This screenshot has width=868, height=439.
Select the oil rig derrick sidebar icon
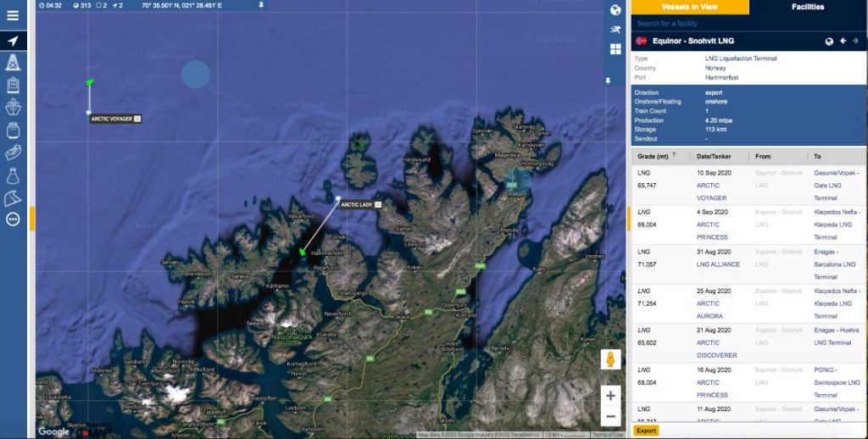point(13,63)
